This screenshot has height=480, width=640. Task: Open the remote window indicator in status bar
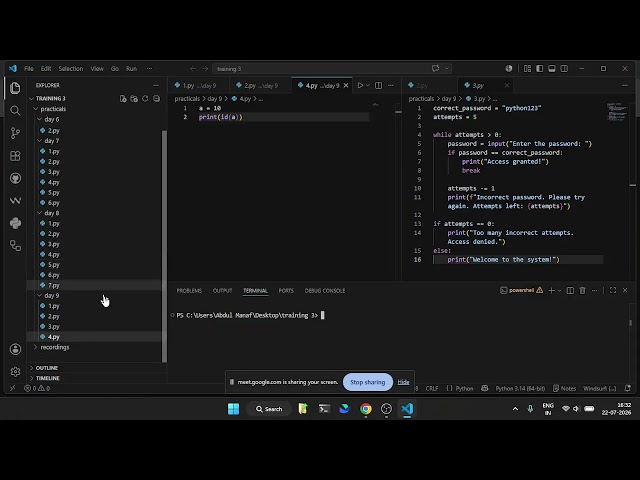12,388
